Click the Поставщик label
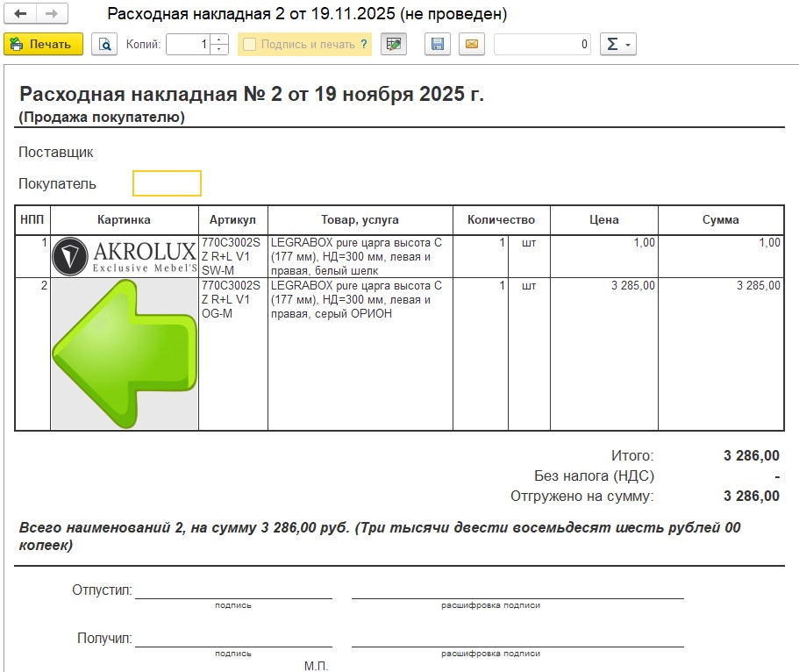The image size is (799, 672). click(56, 153)
